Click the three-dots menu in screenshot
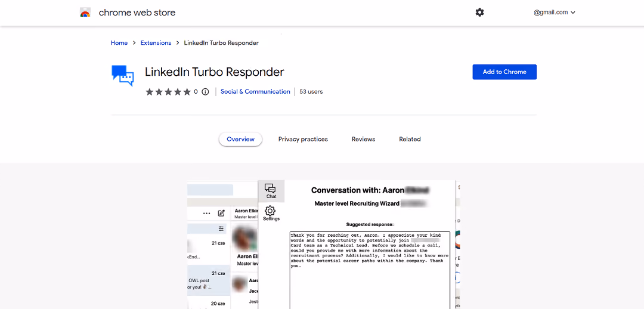The height and width of the screenshot is (309, 644). 206,214
